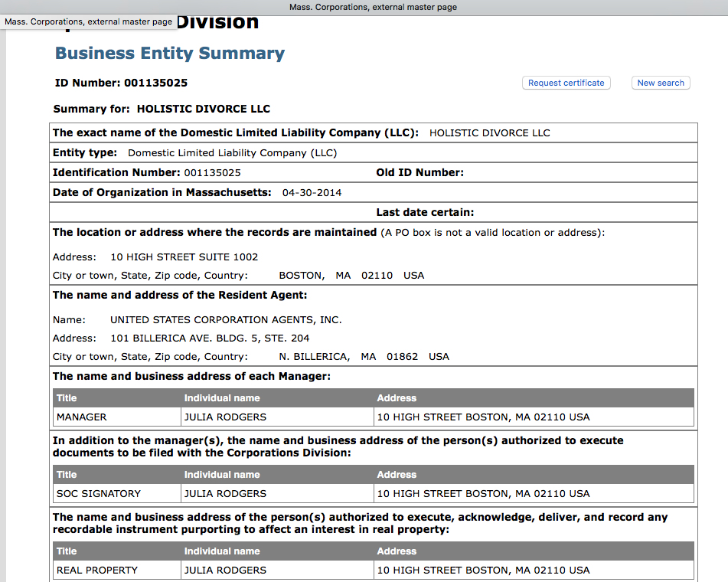
Task: Select JULIA RODGERS in the REAL PROPERTY row
Action: pos(225,571)
